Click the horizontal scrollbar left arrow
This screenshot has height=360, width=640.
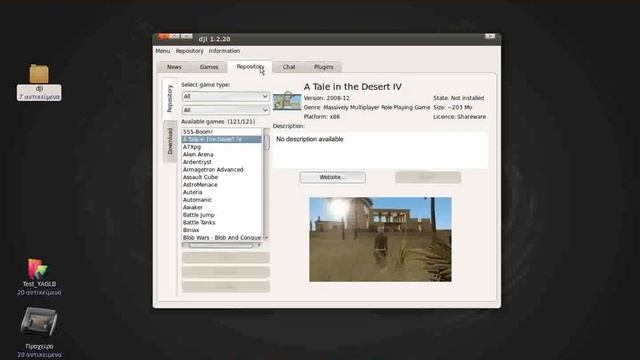184,245
